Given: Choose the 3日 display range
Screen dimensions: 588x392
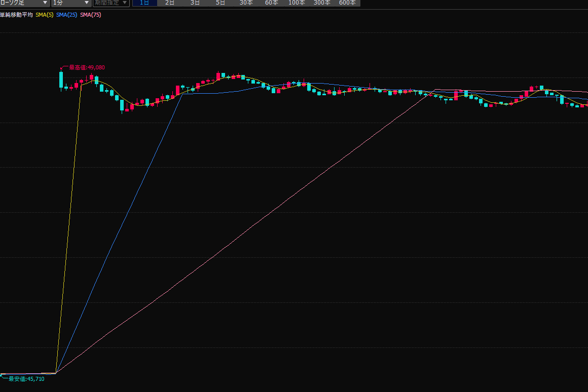Looking at the screenshot, I should 195,3.
